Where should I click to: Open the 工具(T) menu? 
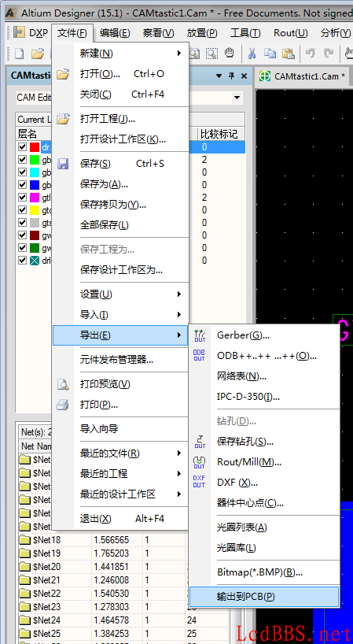pos(245,33)
